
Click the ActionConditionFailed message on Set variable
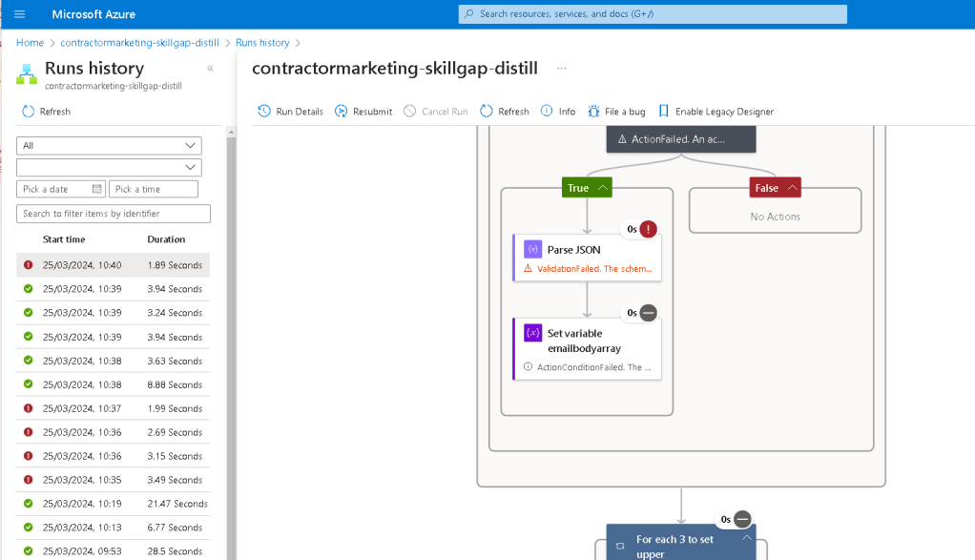(593, 367)
